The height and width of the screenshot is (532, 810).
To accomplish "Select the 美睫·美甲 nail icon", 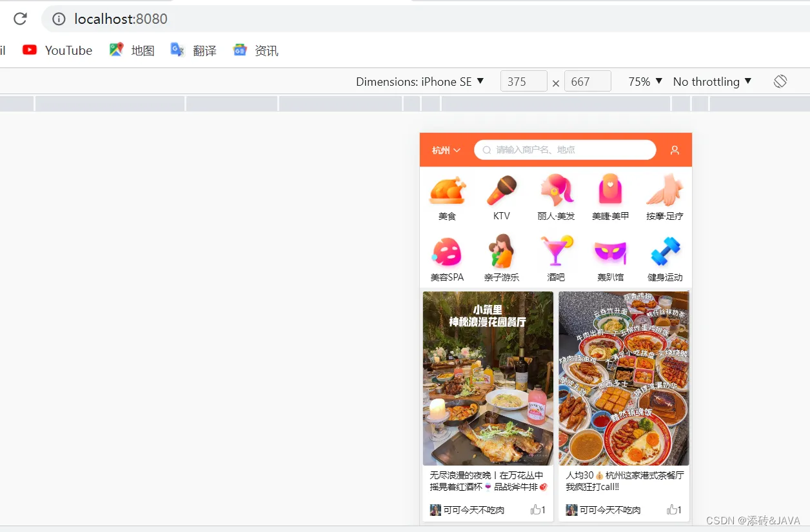I will tap(610, 190).
